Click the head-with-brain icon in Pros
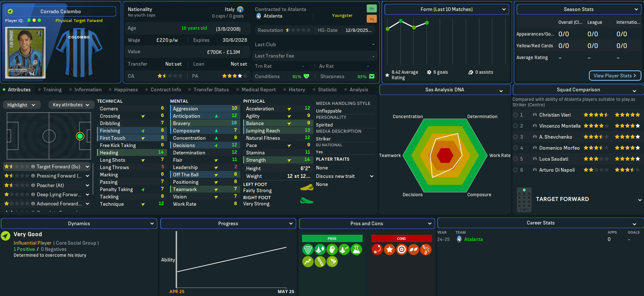 [332, 250]
